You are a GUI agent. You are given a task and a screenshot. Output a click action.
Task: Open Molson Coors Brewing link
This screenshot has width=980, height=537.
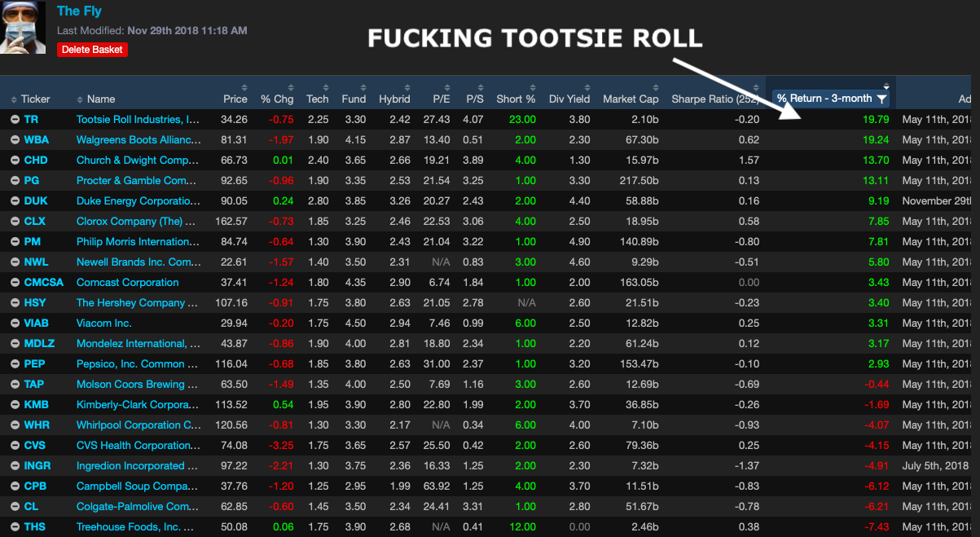137,384
